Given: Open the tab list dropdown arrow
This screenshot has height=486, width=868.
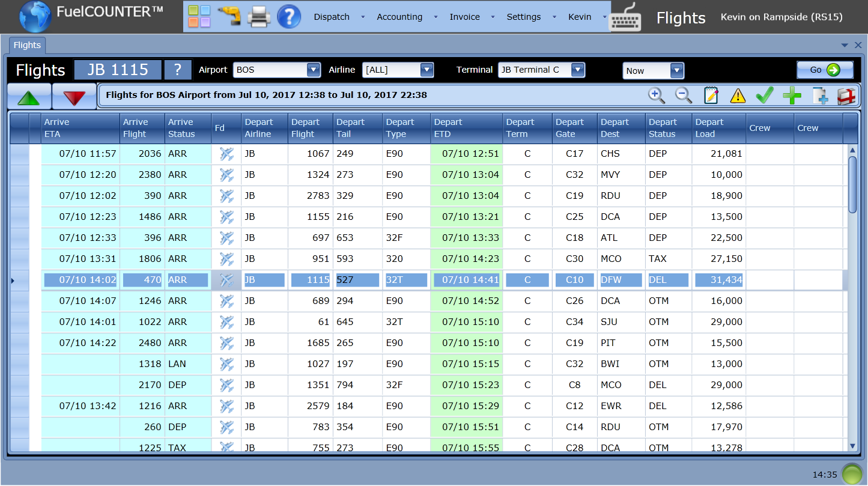Looking at the screenshot, I should click(x=845, y=45).
